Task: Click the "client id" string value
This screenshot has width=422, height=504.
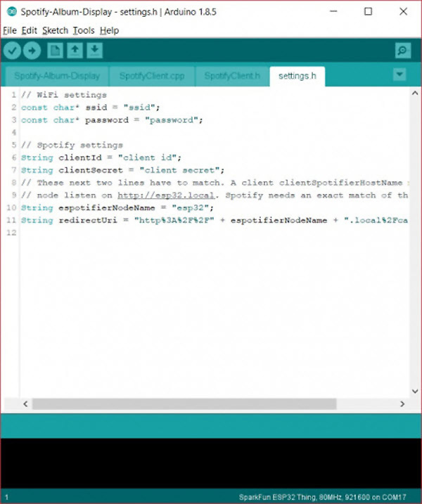Action: (147, 157)
